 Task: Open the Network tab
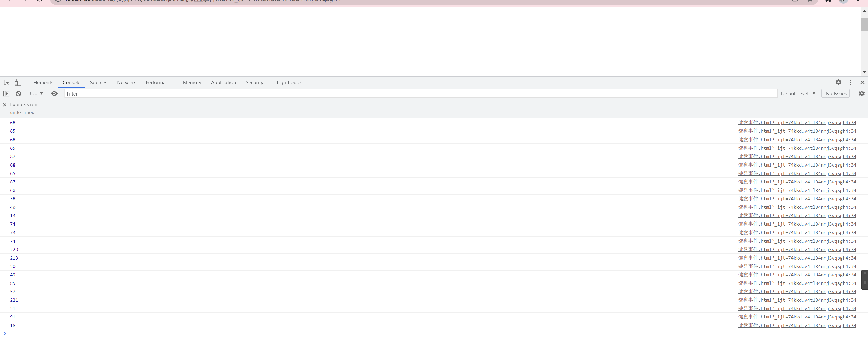click(x=126, y=82)
